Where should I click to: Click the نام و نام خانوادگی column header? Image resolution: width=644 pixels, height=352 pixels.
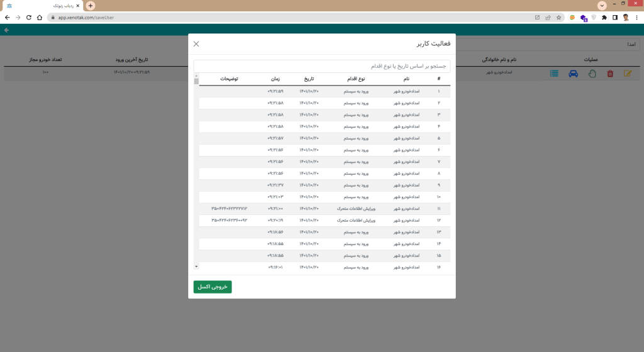499,60
